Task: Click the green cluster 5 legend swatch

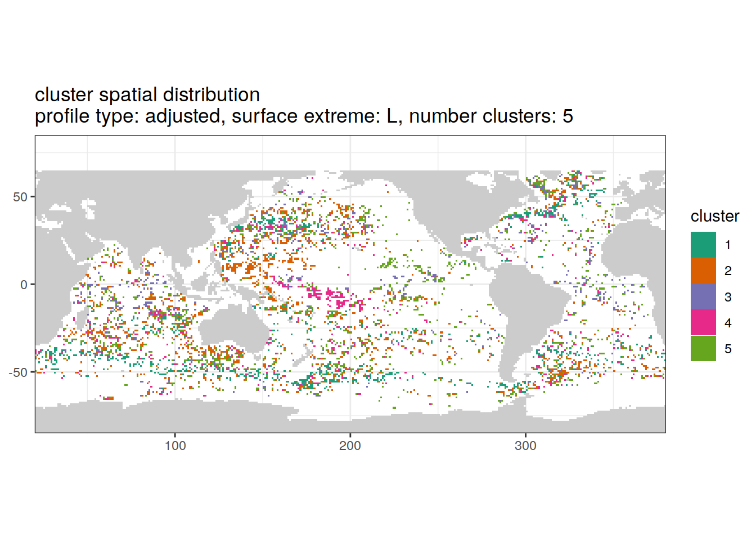Action: (703, 348)
